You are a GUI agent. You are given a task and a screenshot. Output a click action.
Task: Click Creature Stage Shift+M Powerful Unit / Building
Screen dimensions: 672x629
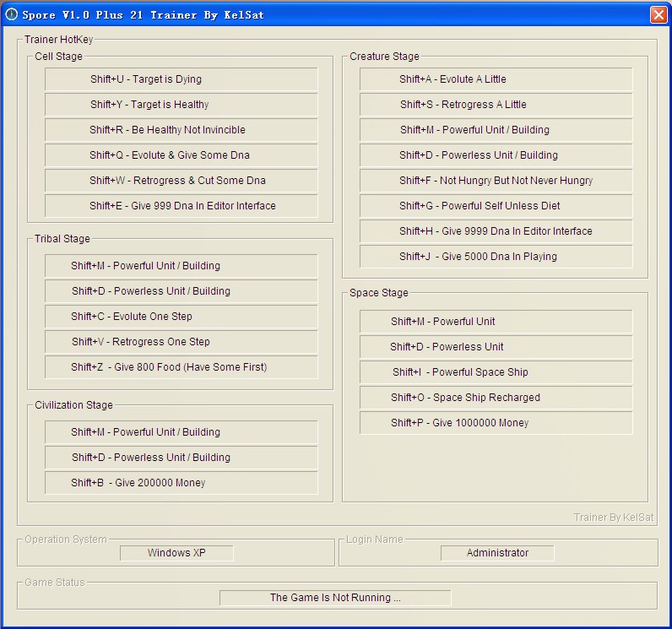click(496, 130)
